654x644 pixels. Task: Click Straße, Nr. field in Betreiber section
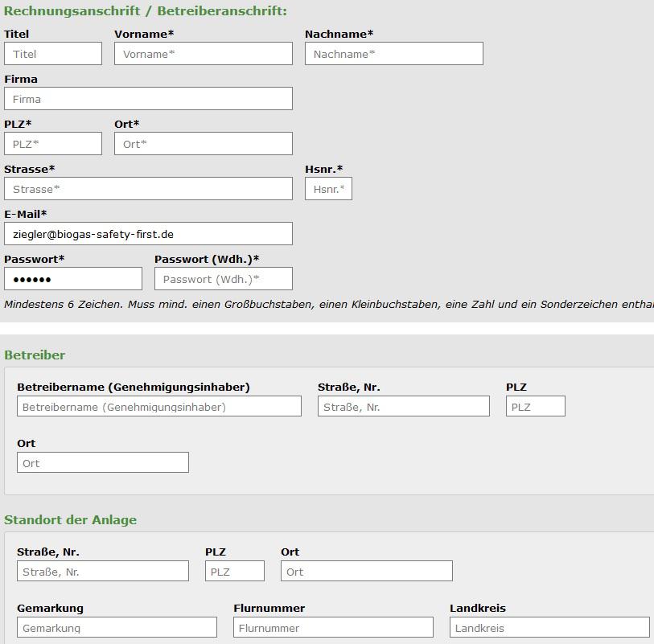(x=403, y=407)
